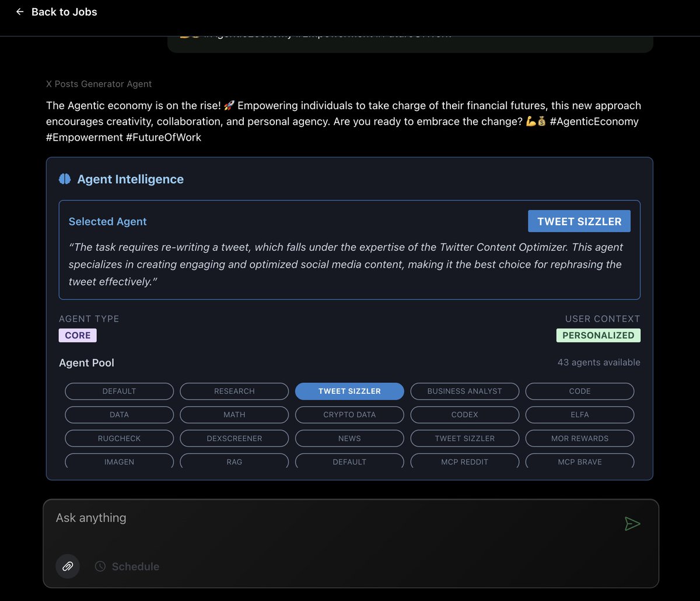Click the TWEET SIZZLER badge in Selected Agent

pyautogui.click(x=579, y=221)
